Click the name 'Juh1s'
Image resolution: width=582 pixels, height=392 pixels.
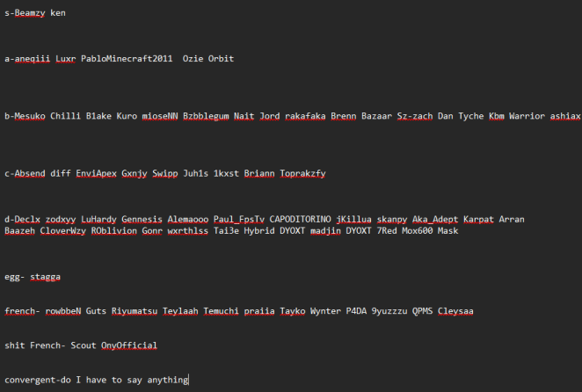[195, 173]
